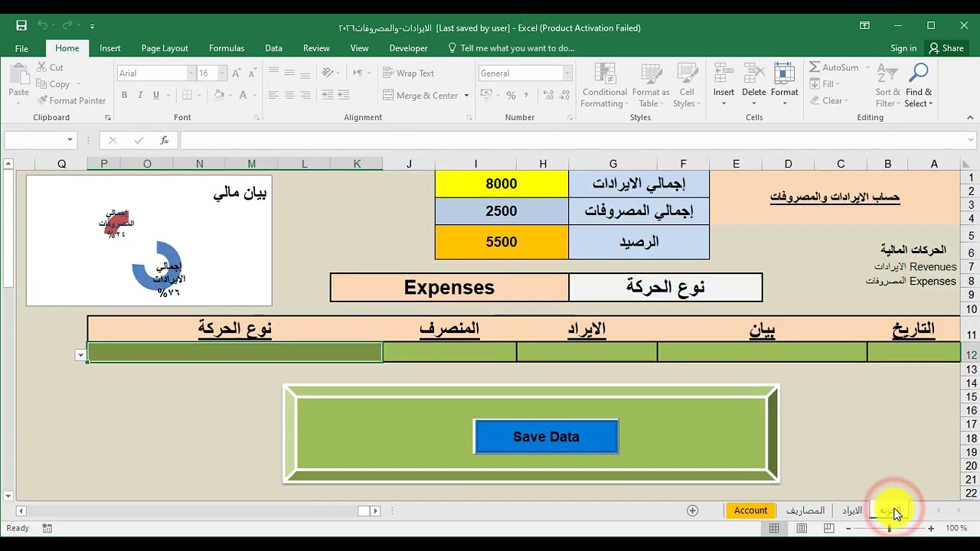The height and width of the screenshot is (551, 980).
Task: Open Conditional Formatting menu
Action: click(604, 86)
